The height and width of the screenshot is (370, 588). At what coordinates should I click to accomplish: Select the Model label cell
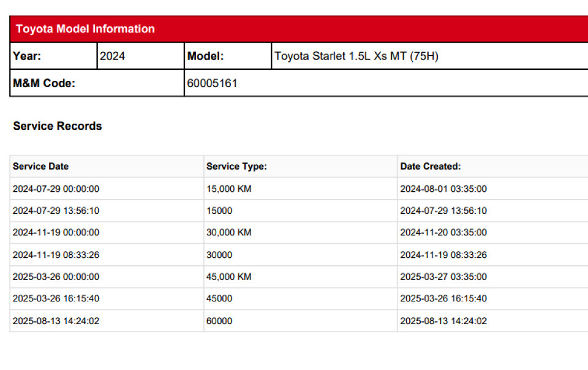coord(205,56)
